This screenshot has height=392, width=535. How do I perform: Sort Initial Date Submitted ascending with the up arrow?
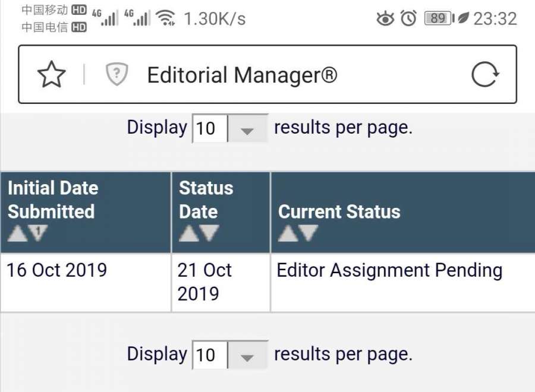click(x=17, y=234)
